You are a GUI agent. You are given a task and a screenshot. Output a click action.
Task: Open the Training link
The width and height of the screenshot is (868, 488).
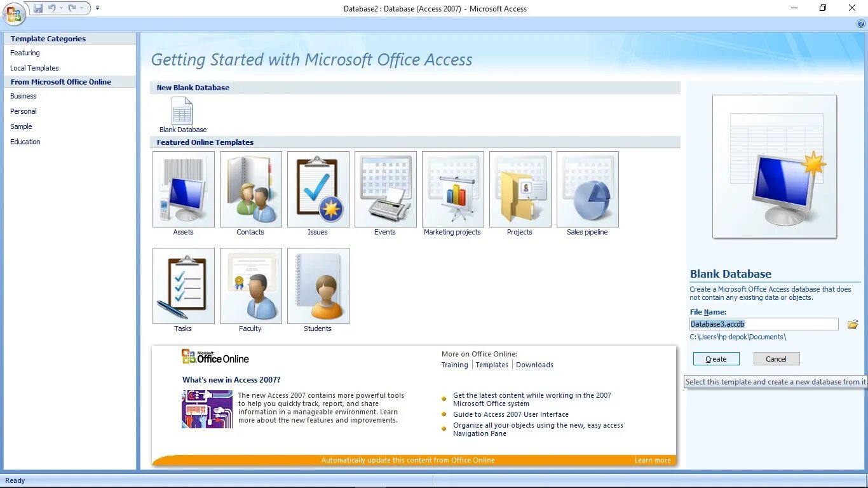(455, 365)
